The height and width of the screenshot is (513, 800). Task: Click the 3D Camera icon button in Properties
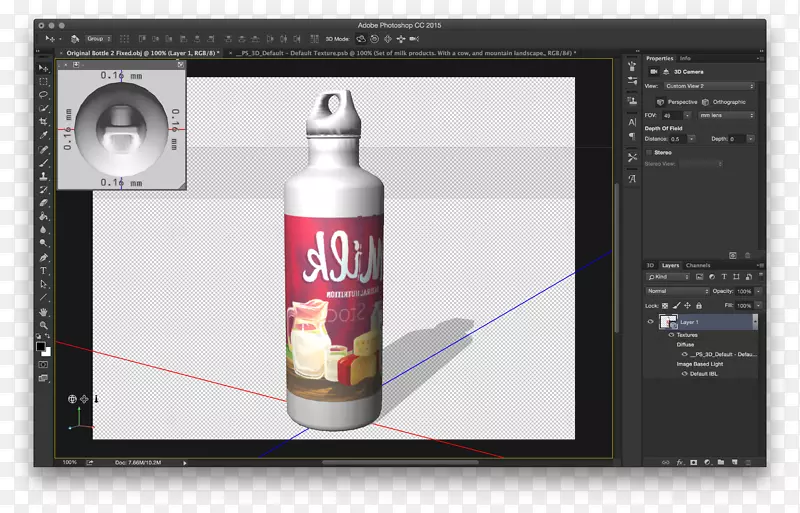653,71
